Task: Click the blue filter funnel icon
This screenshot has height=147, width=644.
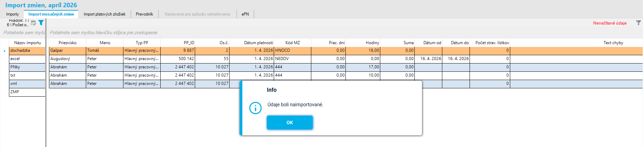Action: click(41, 23)
